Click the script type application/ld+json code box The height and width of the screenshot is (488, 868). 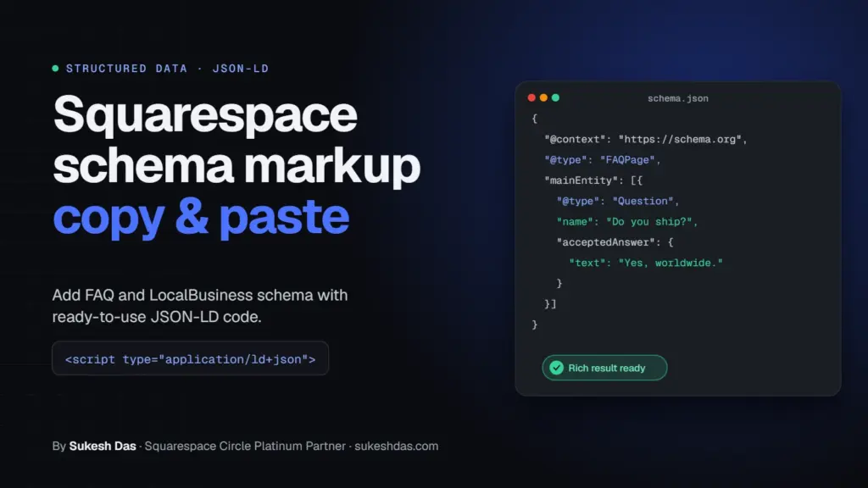[191, 358]
